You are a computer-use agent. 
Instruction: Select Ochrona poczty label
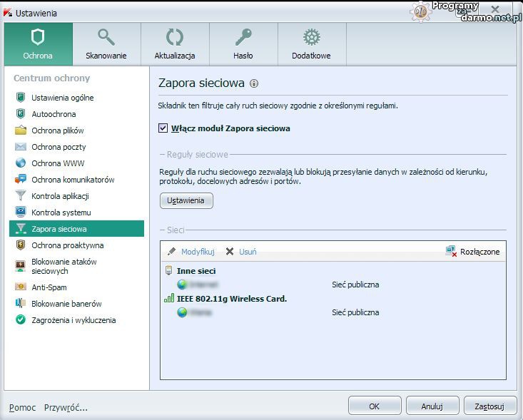pos(59,147)
